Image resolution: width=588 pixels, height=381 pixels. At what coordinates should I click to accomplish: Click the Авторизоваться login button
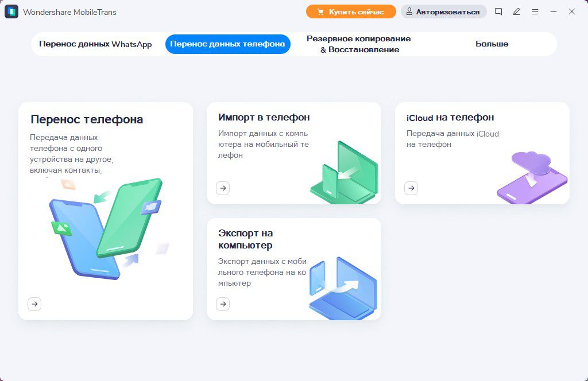[444, 11]
